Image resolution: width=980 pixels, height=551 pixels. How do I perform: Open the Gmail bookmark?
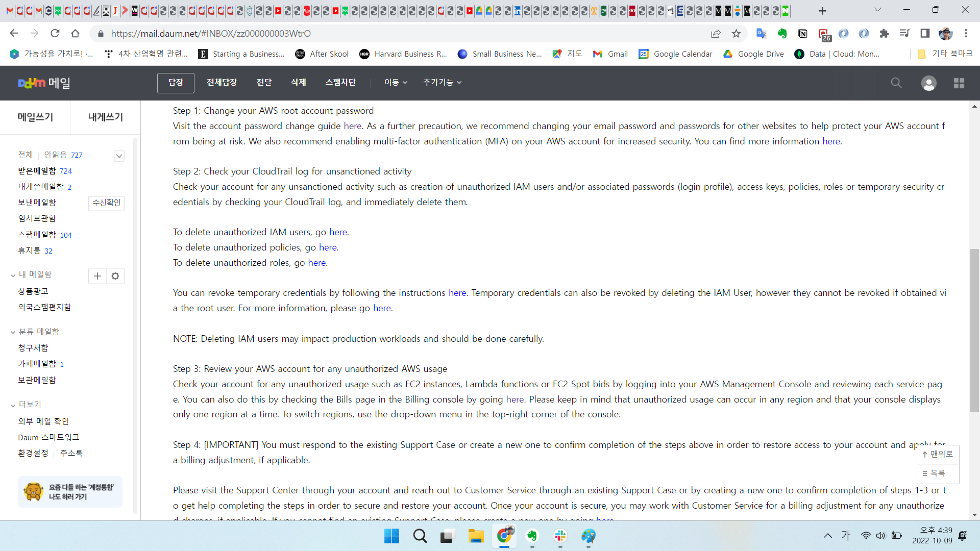[610, 54]
